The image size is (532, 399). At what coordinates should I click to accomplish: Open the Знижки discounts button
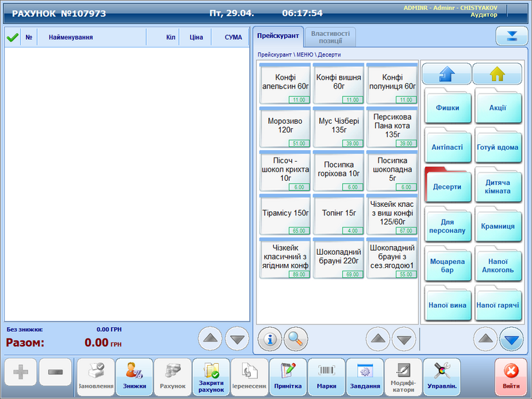[x=134, y=377]
